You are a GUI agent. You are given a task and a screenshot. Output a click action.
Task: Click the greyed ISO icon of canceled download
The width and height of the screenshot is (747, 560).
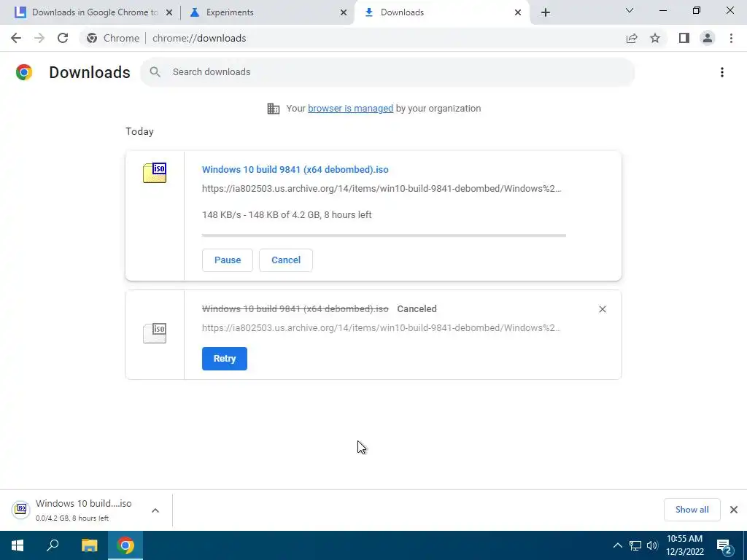[x=155, y=332]
